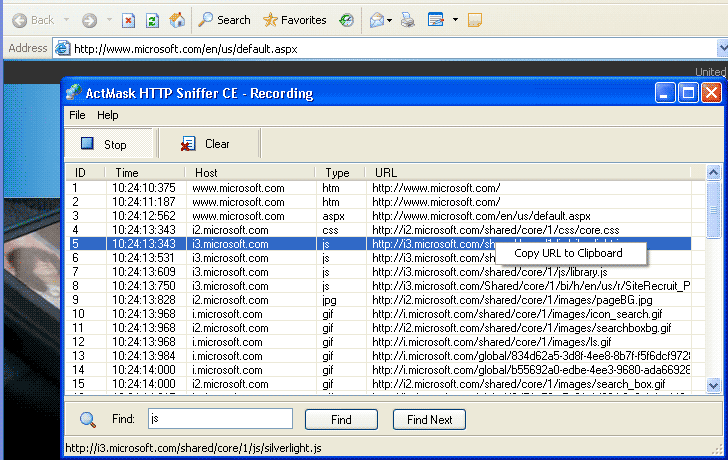Open the Forward history dropdown arrow

point(109,20)
